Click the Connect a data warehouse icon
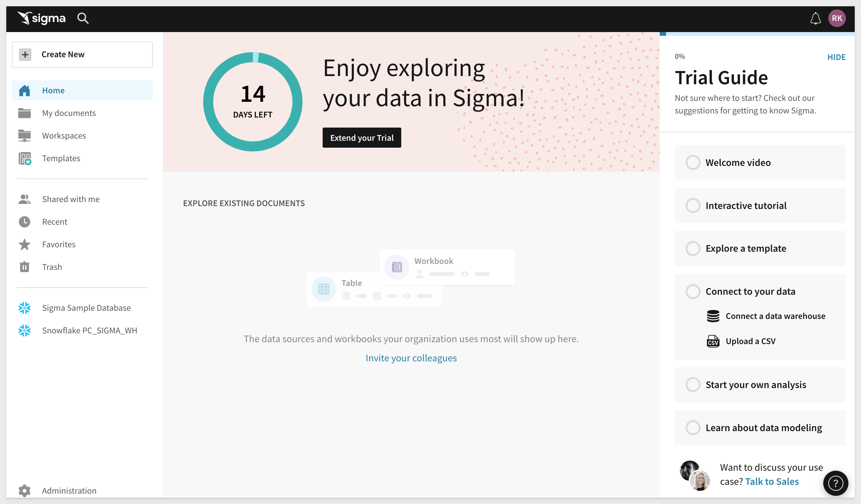The height and width of the screenshot is (504, 861). [x=713, y=316]
